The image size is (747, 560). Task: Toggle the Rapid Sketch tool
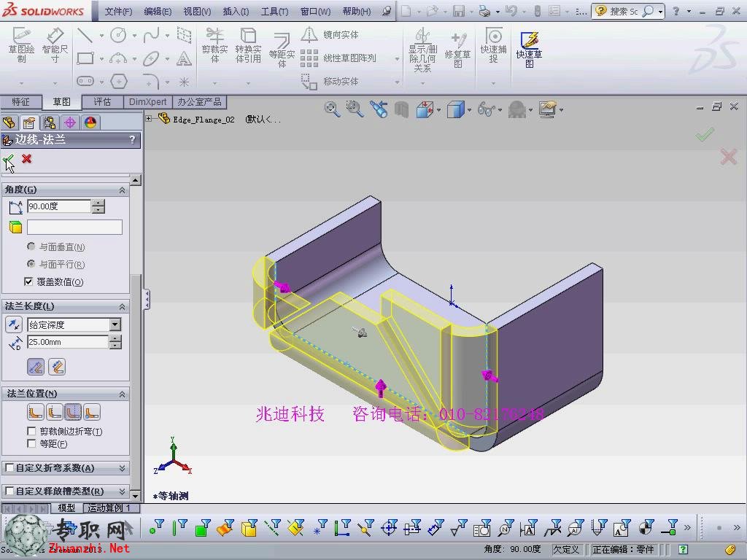coord(529,50)
